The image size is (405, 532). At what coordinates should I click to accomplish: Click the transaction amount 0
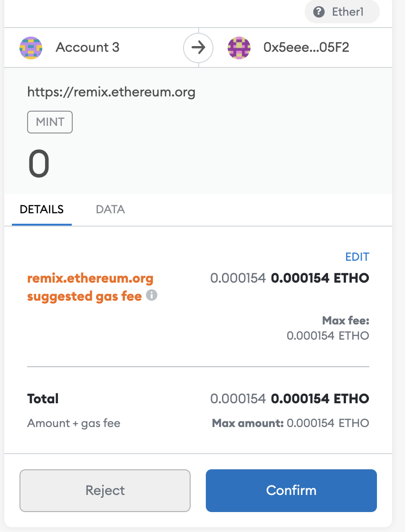coord(39,164)
